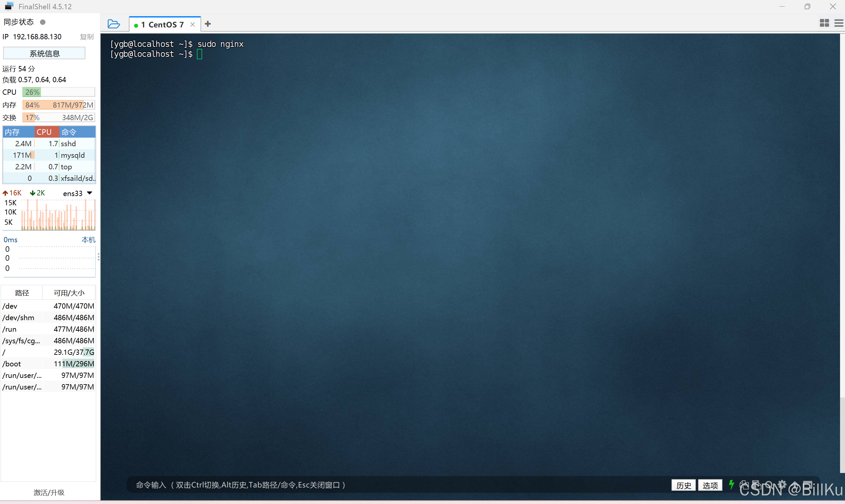845x504 pixels.
Task: Restore down the FinalShell window
Action: 807,7
